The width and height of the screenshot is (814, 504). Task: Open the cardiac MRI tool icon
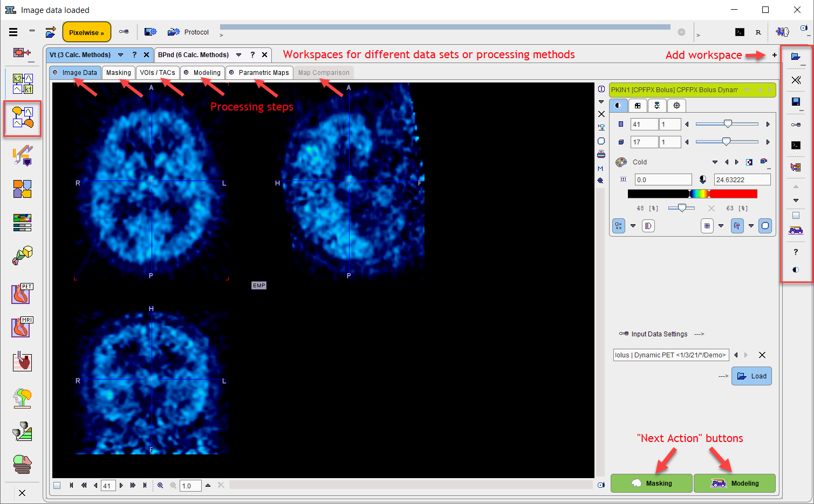[23, 327]
